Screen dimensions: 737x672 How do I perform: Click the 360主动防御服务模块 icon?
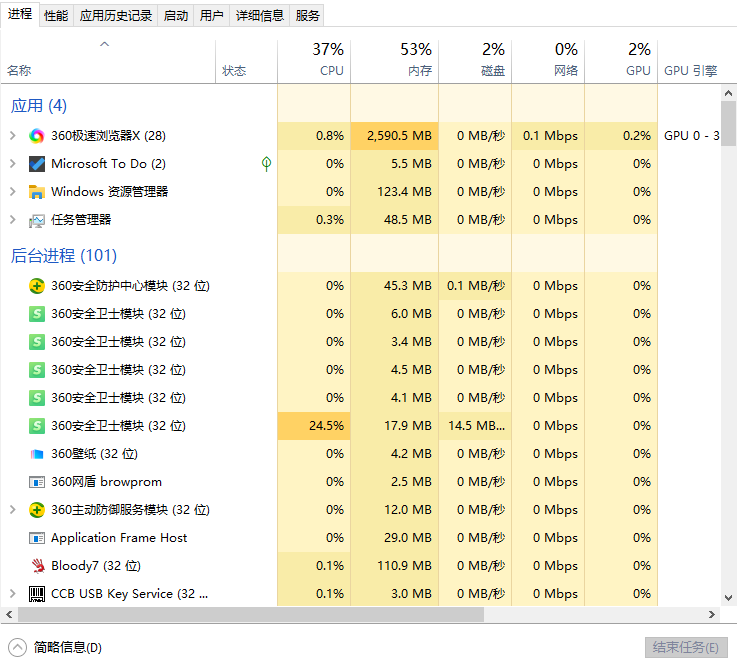pos(37,510)
